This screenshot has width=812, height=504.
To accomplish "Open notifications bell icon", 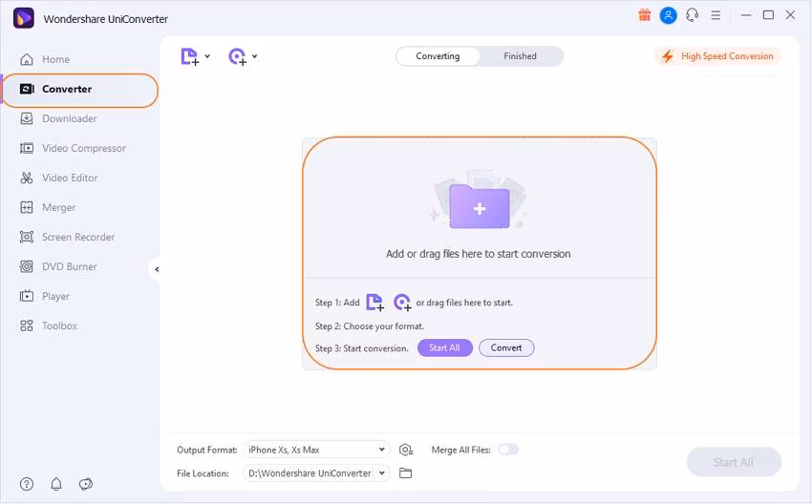I will [x=56, y=484].
